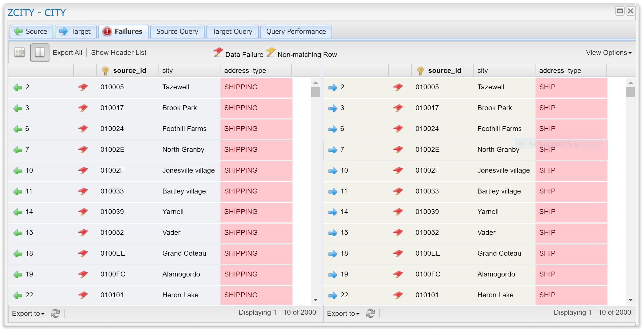Screen dimensions: 644x330
Task: Click source_id 010052 in left pane
Action: (x=112, y=233)
